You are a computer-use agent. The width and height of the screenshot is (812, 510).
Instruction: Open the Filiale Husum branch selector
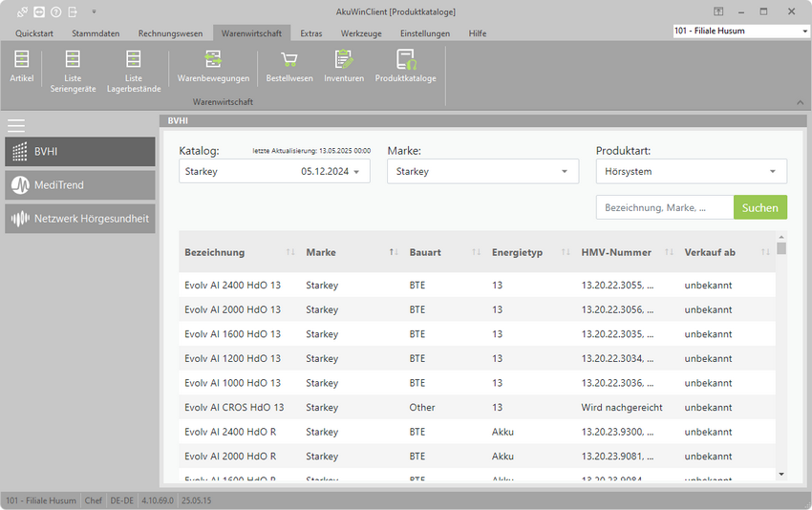point(740,31)
